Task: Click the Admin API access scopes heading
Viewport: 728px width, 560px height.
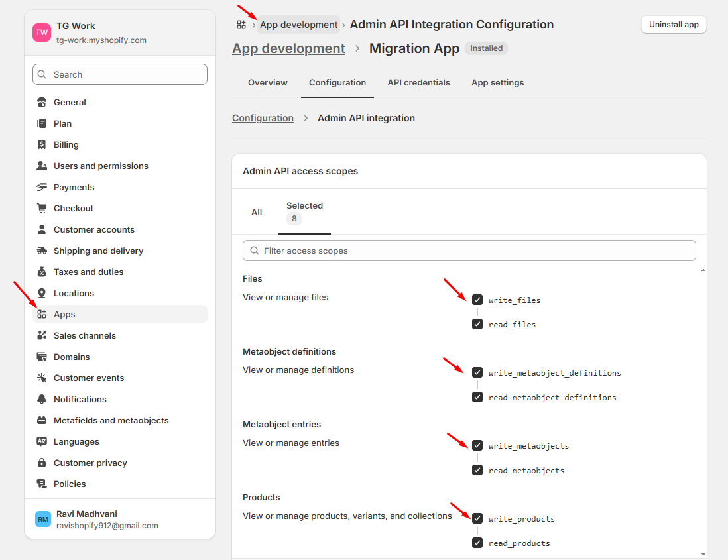Action: [x=300, y=171]
